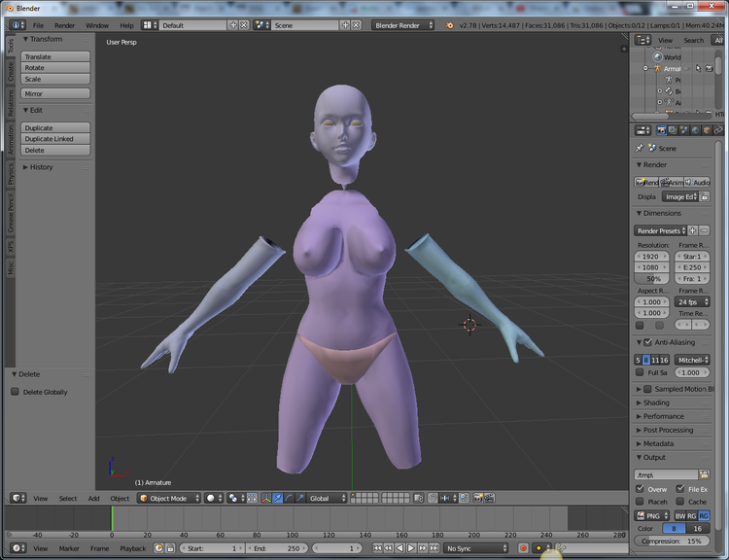
Task: Click the World item in the Outliner
Action: [672, 57]
